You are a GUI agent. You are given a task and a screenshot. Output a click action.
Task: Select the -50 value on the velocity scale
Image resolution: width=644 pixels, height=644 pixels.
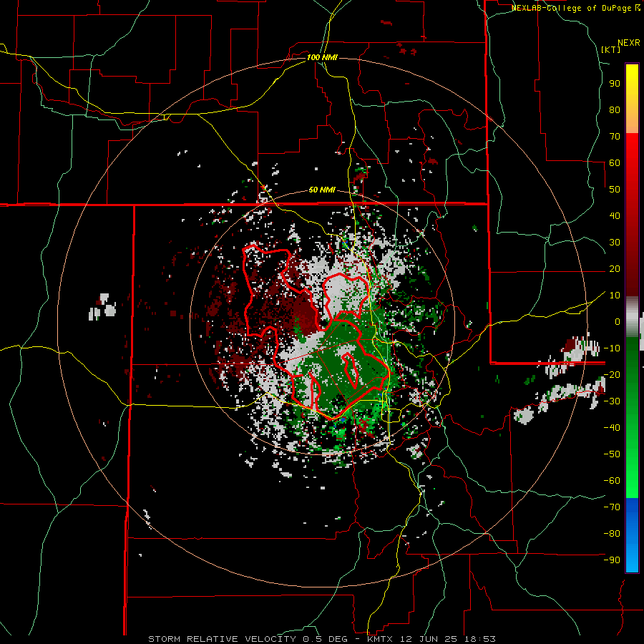[612, 454]
